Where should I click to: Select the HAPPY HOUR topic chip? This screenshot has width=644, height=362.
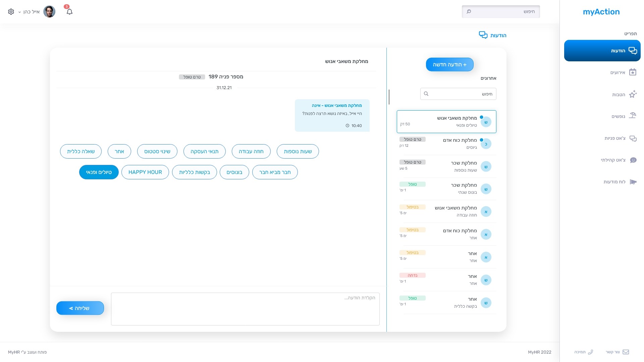click(145, 172)
